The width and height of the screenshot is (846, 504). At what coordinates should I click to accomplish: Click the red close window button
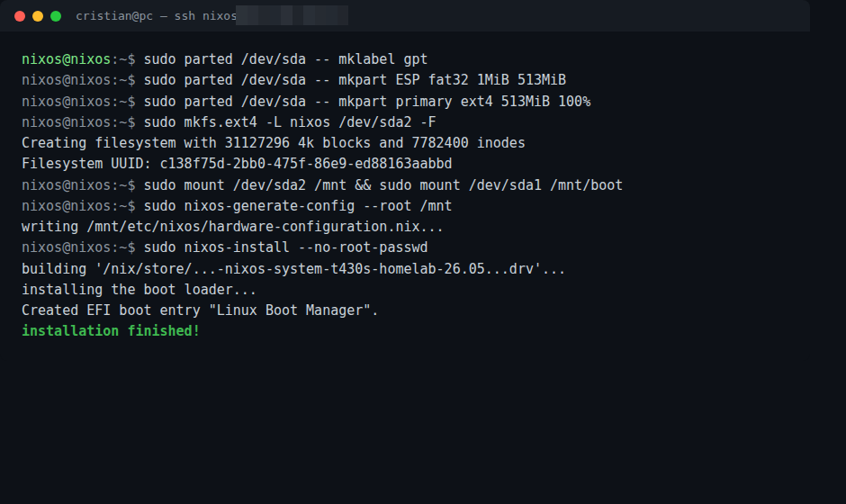click(x=20, y=16)
